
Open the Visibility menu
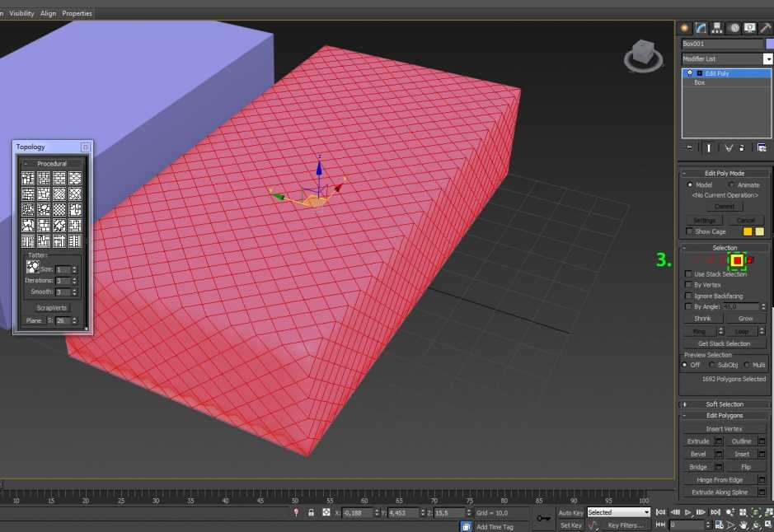coord(21,13)
